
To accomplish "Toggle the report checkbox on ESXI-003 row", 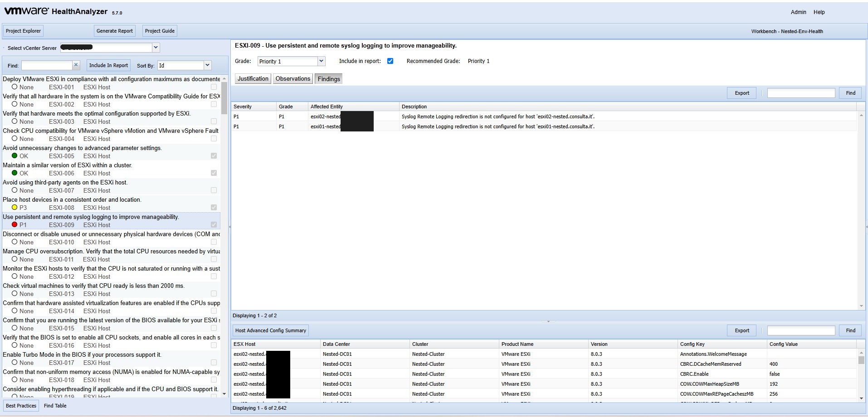I will coord(214,121).
